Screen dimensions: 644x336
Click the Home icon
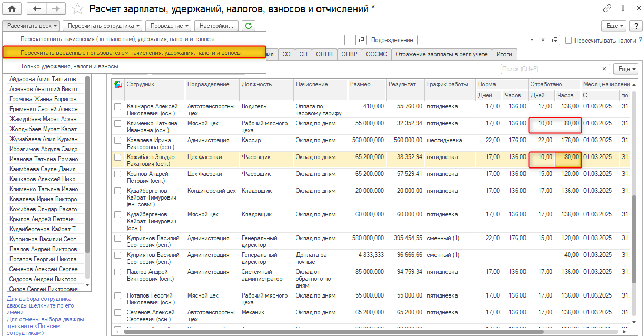click(12, 8)
